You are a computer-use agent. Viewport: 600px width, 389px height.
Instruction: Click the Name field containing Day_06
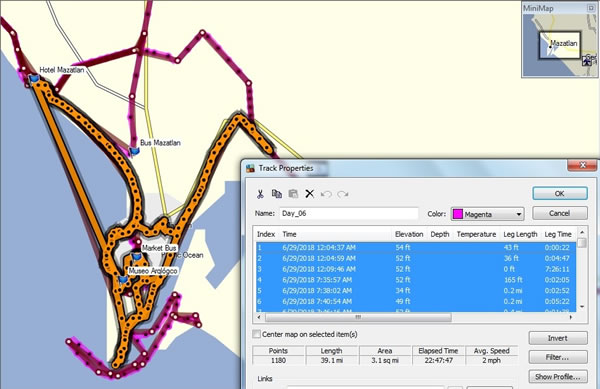tap(349, 213)
